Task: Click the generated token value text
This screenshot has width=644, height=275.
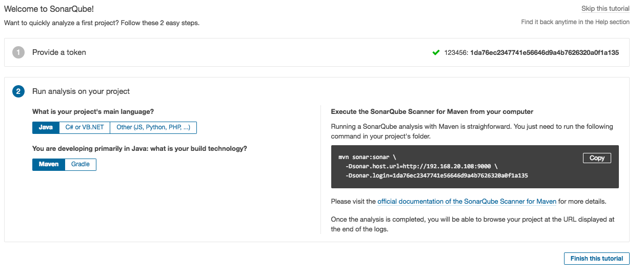Action: (545, 52)
